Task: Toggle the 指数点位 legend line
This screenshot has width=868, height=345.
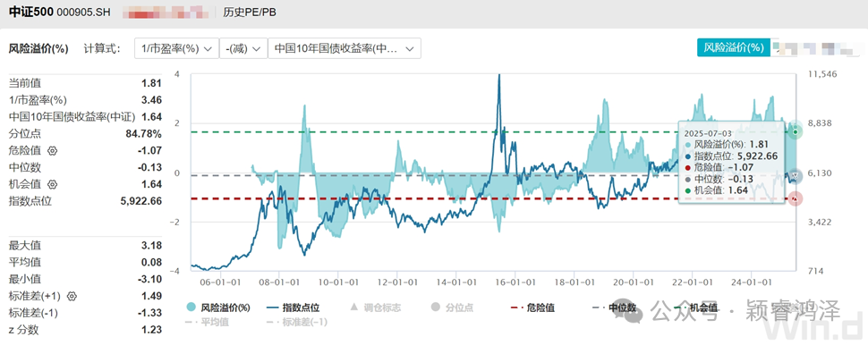Action: pyautogui.click(x=293, y=307)
